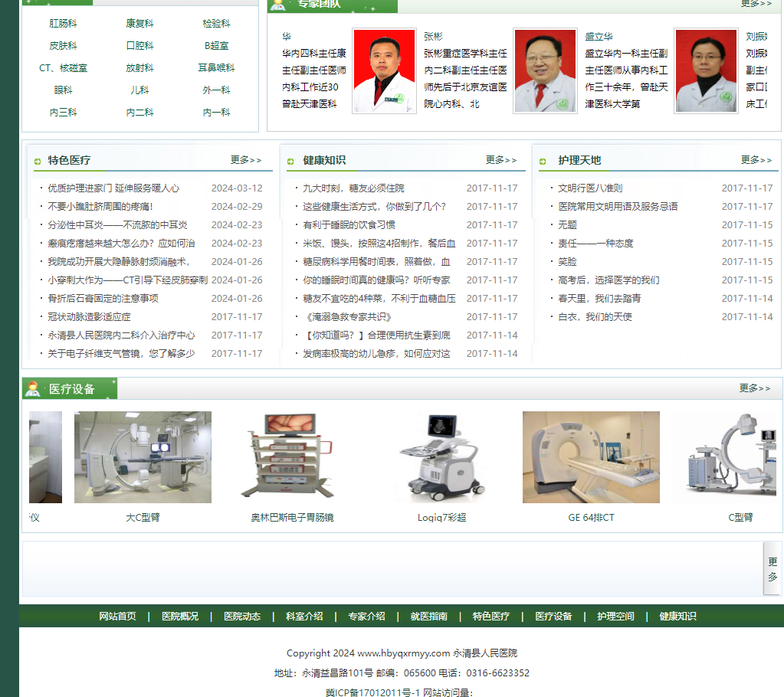Open the 口腔科 department
Viewport: 784px width, 697px height.
tap(139, 46)
